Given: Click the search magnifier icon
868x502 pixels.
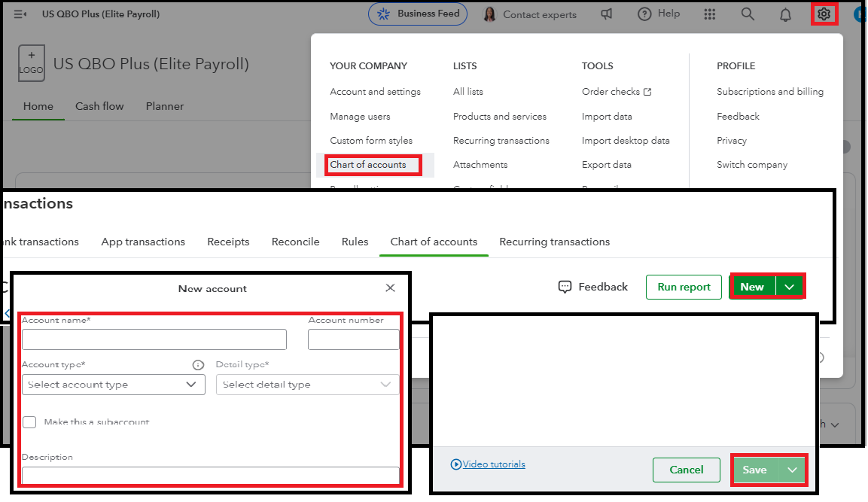Looking at the screenshot, I should tap(748, 14).
